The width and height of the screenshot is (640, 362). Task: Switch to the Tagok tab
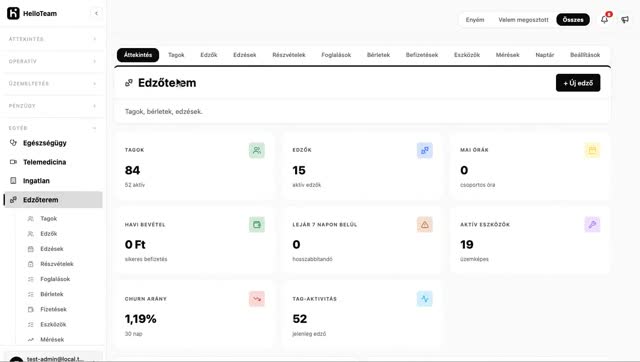pos(176,55)
